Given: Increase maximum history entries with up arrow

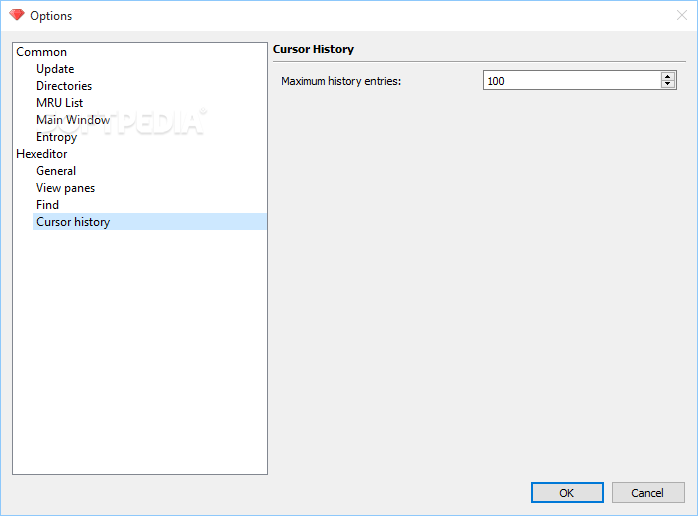Looking at the screenshot, I should pyautogui.click(x=667, y=77).
